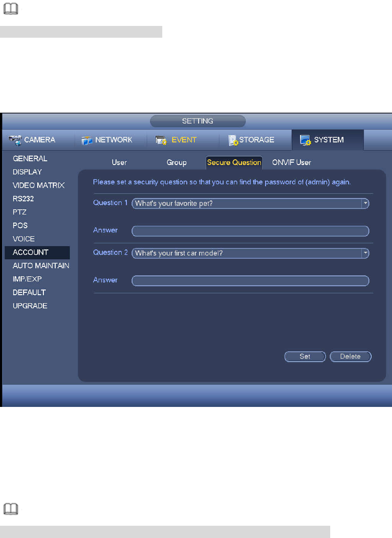Open RS232 in the sidebar
The image size is (392, 538).
[x=23, y=199]
